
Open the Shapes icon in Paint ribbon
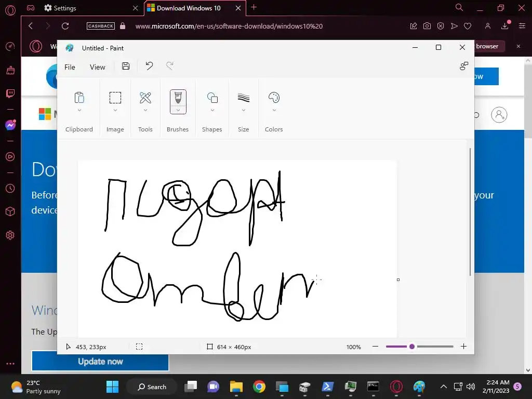(212, 98)
